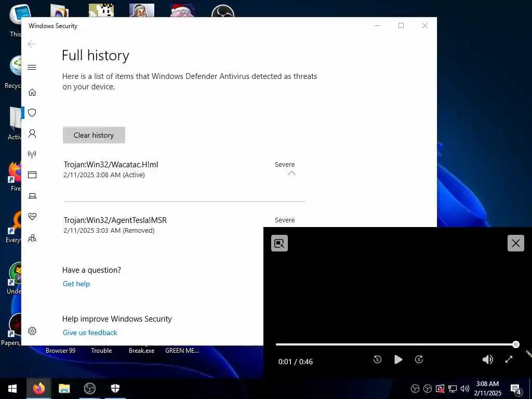532x399 pixels.
Task: Select the Break.exe desktop shortcut
Action: point(141,351)
